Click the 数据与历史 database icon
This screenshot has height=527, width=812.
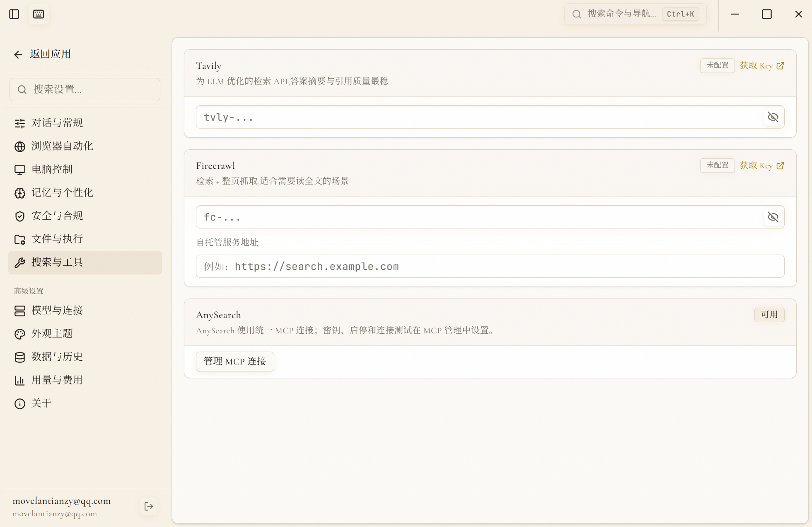[x=20, y=357]
